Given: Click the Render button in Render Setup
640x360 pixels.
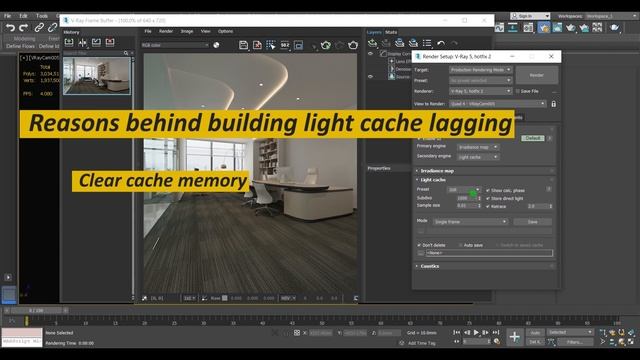Looking at the screenshot, I should (537, 75).
